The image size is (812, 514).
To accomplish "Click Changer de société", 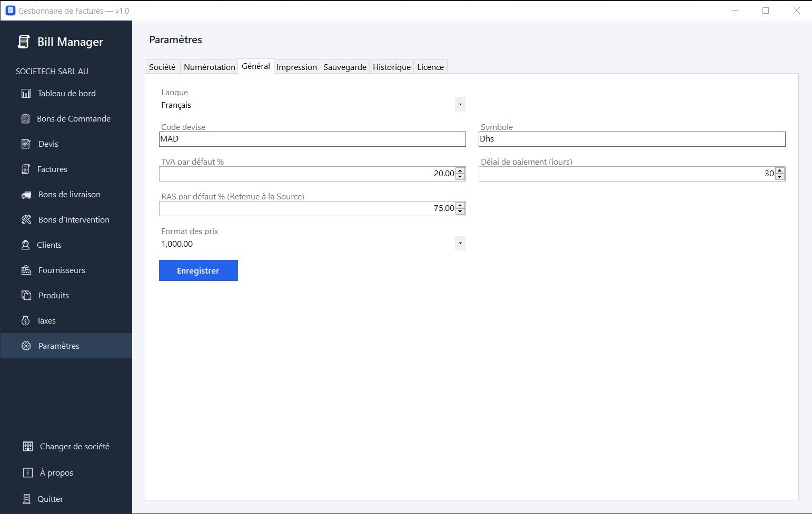I will click(x=66, y=446).
